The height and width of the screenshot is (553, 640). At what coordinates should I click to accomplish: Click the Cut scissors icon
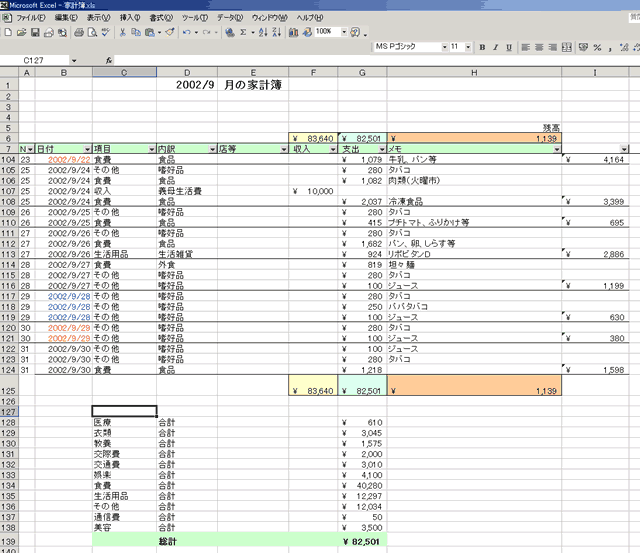[123, 33]
